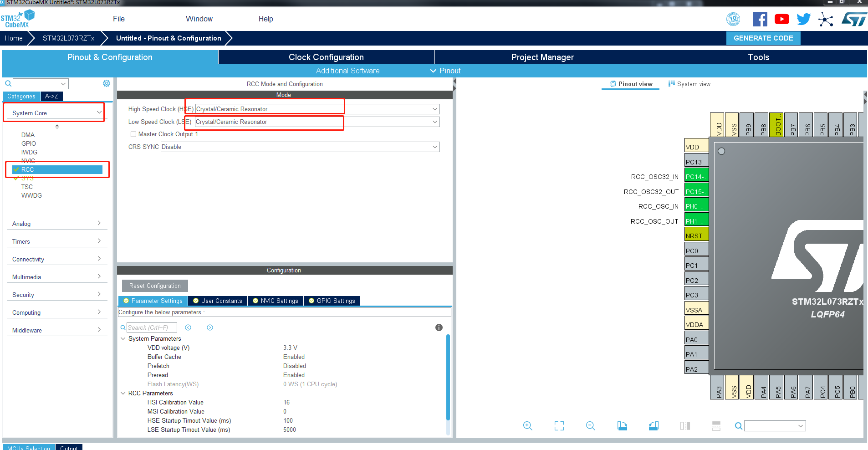Rotate chip view clockwise
This screenshot has width=868, height=450.
pos(622,426)
